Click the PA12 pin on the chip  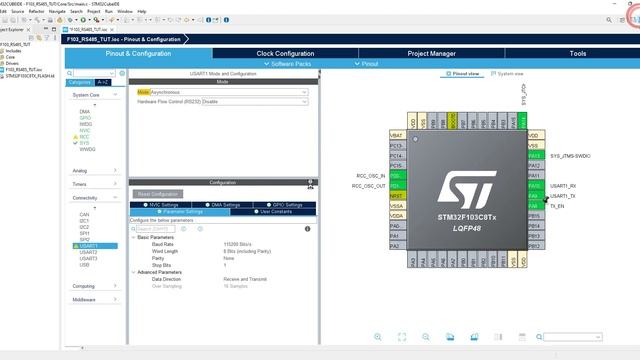536,166
